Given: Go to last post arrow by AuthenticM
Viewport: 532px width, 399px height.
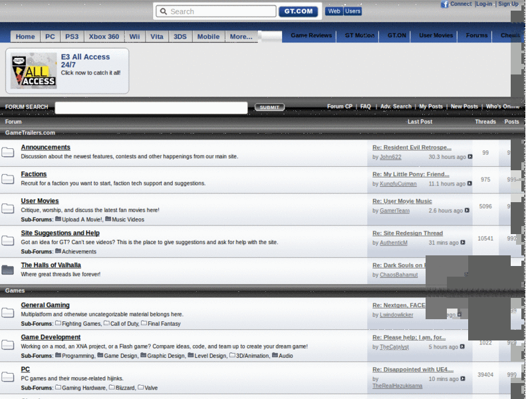Looking at the screenshot, I should tap(463, 243).
